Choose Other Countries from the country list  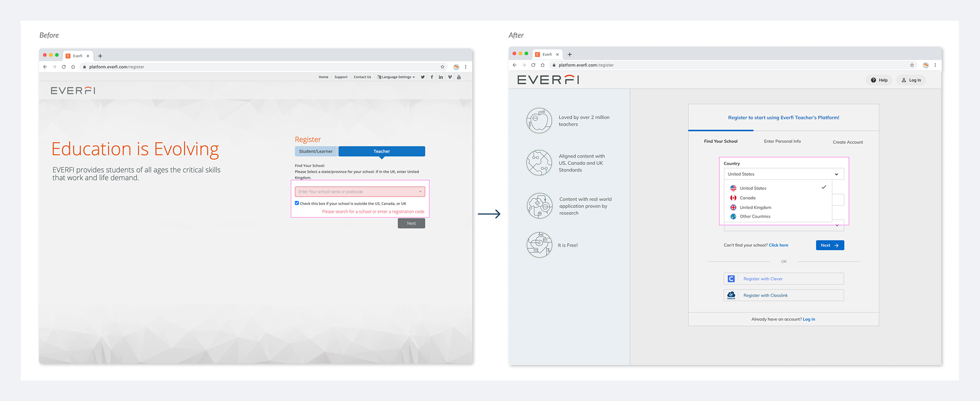point(778,217)
